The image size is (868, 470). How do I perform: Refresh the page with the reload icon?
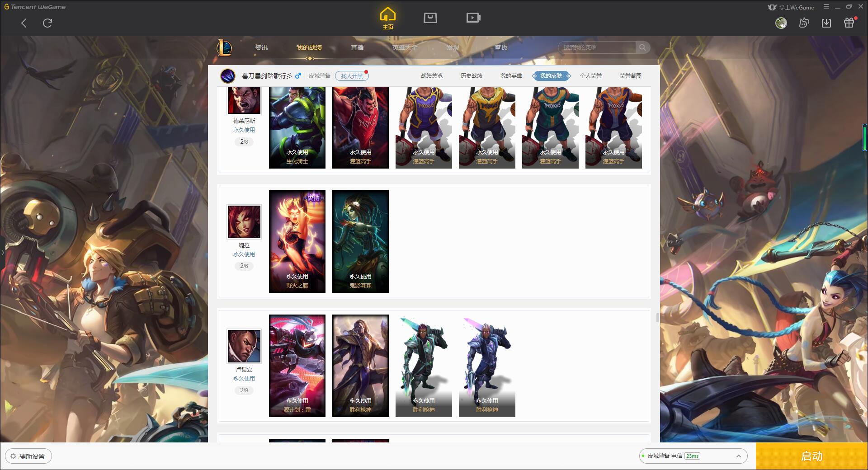click(47, 23)
